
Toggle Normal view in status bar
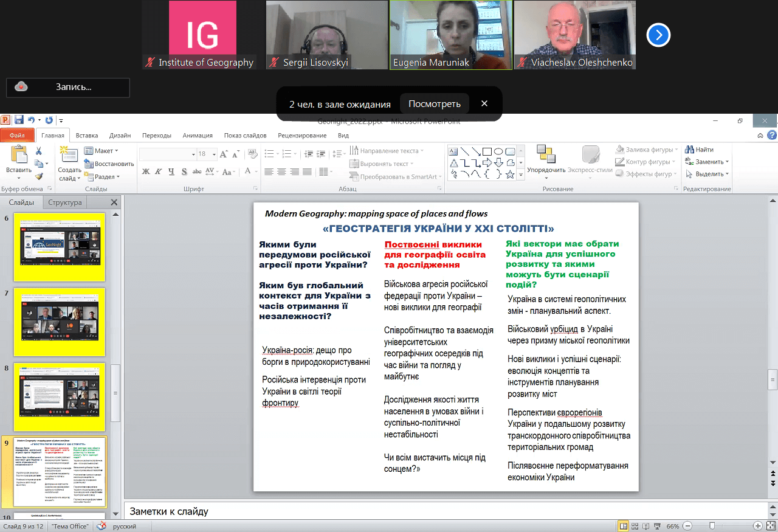click(624, 526)
